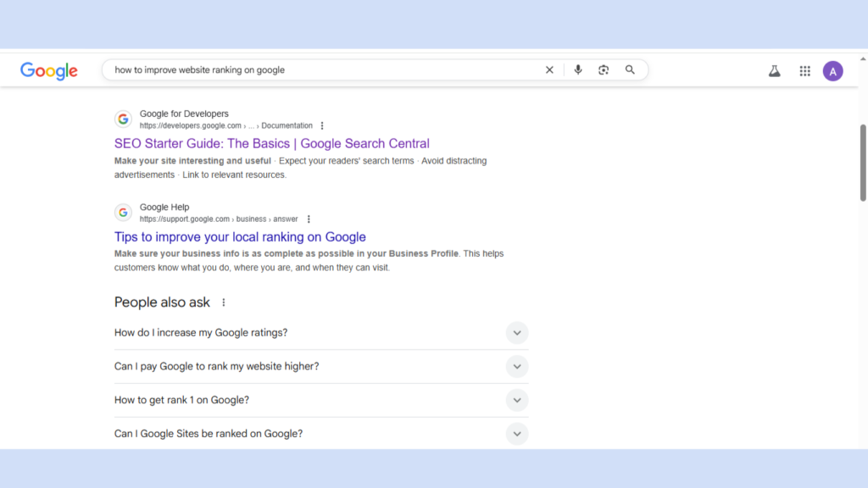This screenshot has width=868, height=488.
Task: Click snippet text "Make your site interesting and useful"
Action: pyautogui.click(x=192, y=161)
